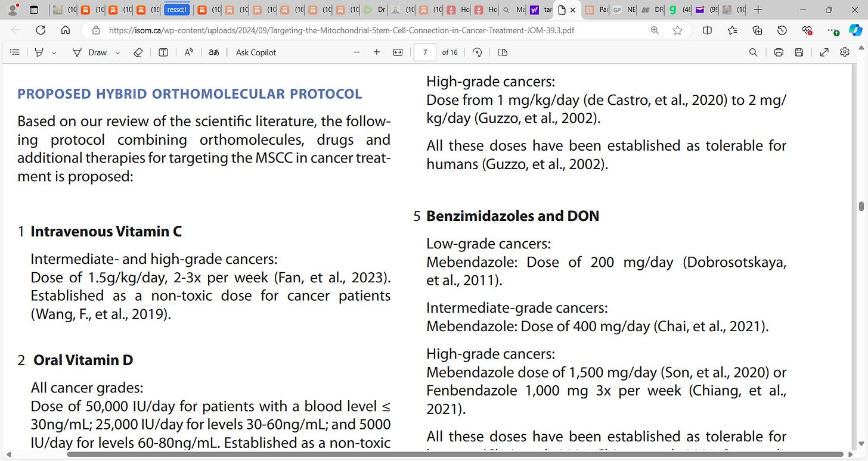The image size is (868, 461).
Task: Open Browser essentials heart icon
Action: [x=807, y=30]
